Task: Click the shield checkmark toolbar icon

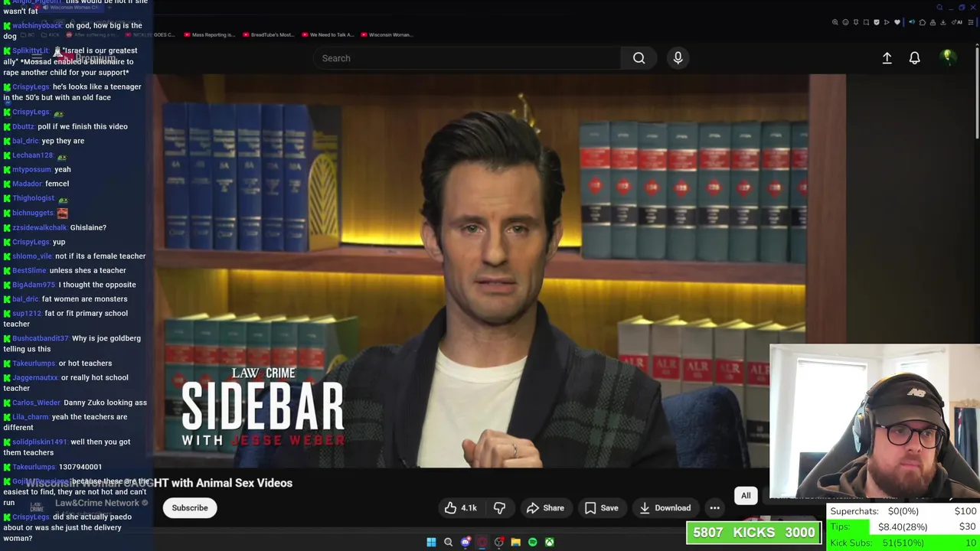Action: [877, 22]
